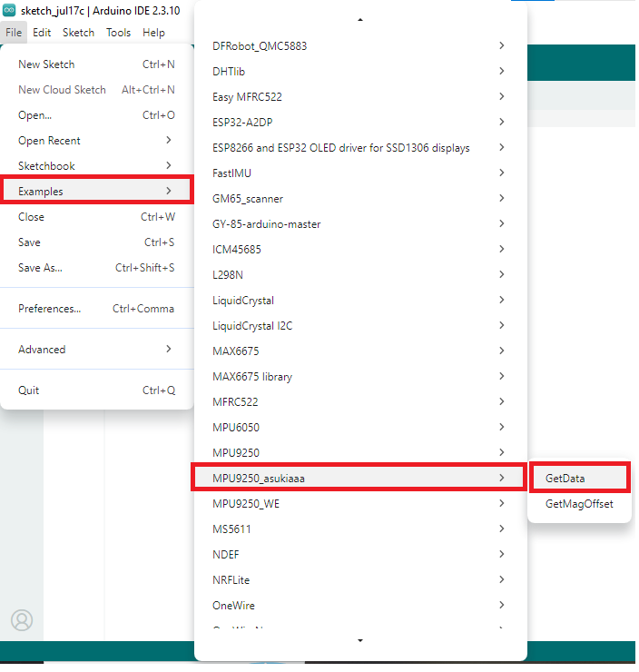Expand MAX6675 examples entry
The width and height of the screenshot is (639, 672).
point(360,351)
